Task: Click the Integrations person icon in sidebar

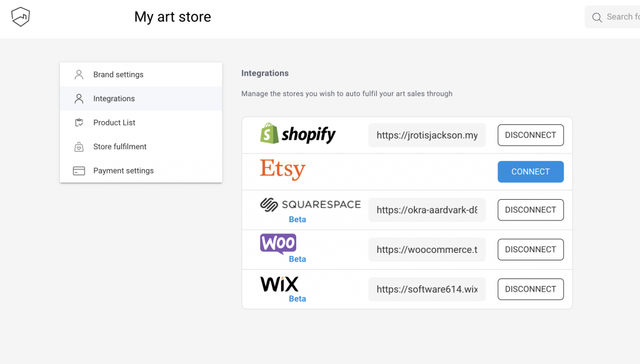Action: click(x=79, y=99)
